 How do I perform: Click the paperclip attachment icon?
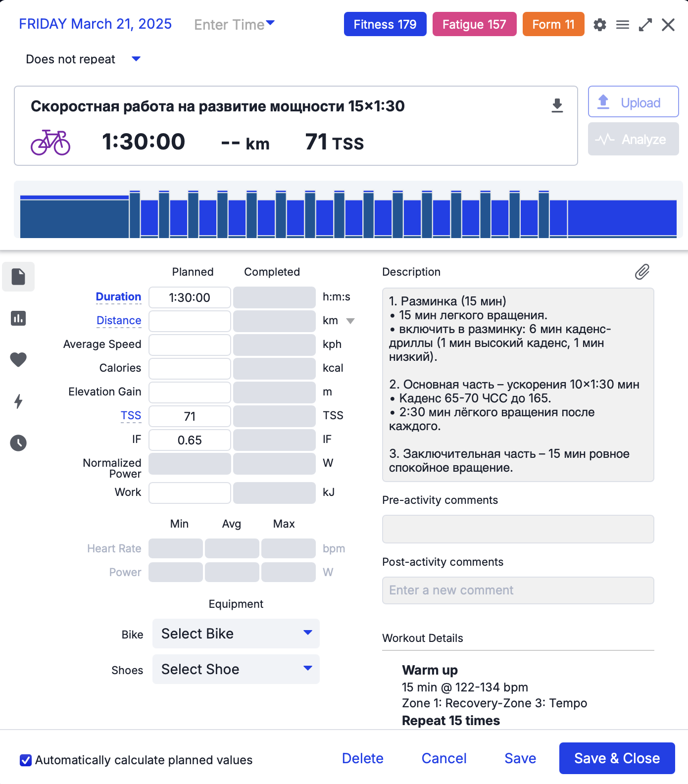(642, 272)
